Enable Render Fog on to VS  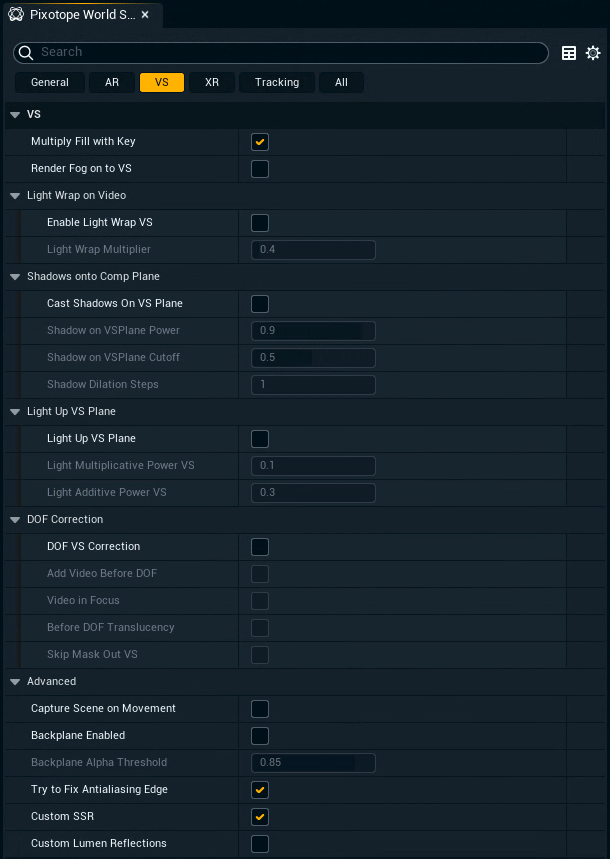pos(260,169)
